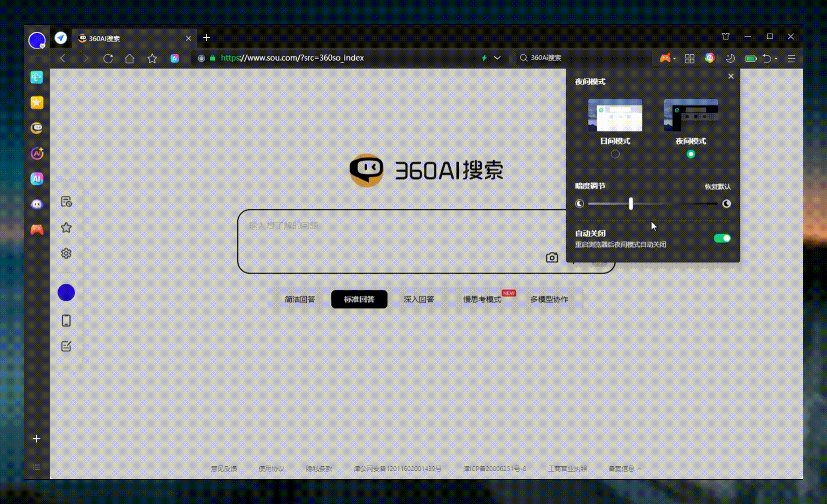Screen dimensions: 827x504
Task: Click the home page icon
Action: 130,58
